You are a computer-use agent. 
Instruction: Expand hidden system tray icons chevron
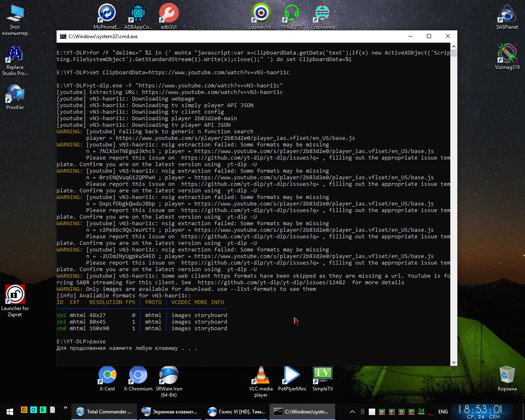(x=352, y=411)
